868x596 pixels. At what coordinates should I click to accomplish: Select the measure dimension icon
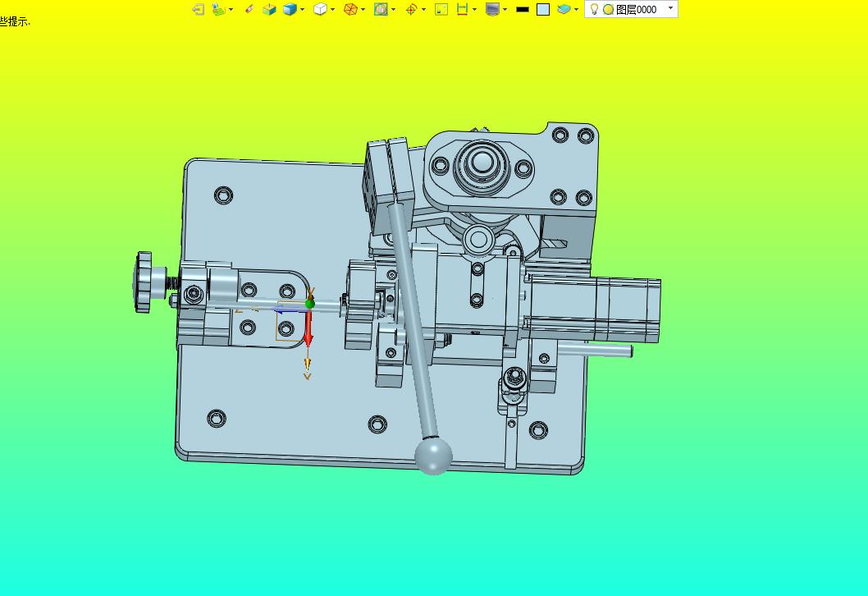462,9
